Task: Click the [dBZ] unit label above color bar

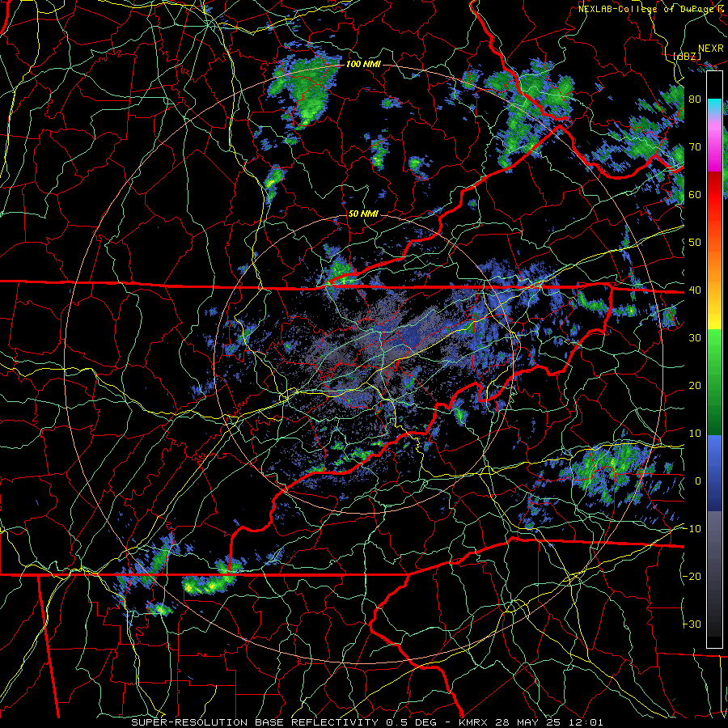Action: [x=687, y=56]
